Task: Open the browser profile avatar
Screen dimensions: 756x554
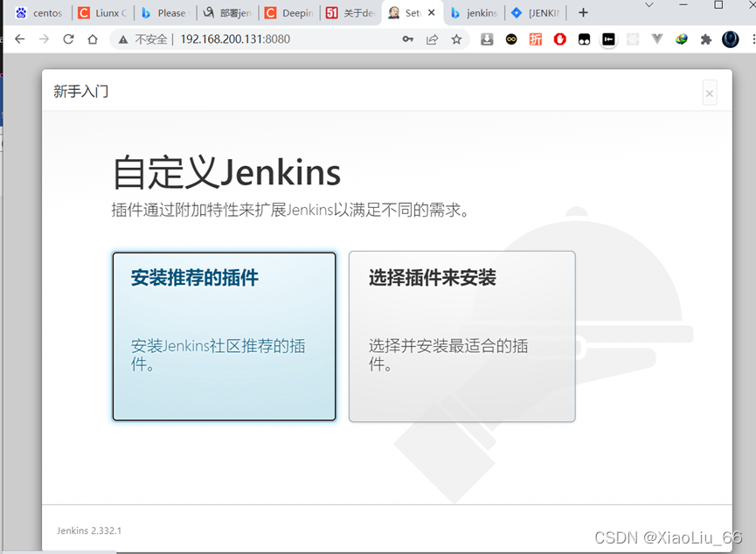Action: click(x=730, y=39)
